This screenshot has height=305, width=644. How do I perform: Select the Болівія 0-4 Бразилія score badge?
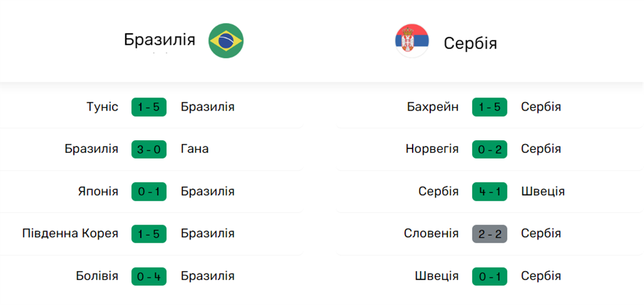coord(148,276)
